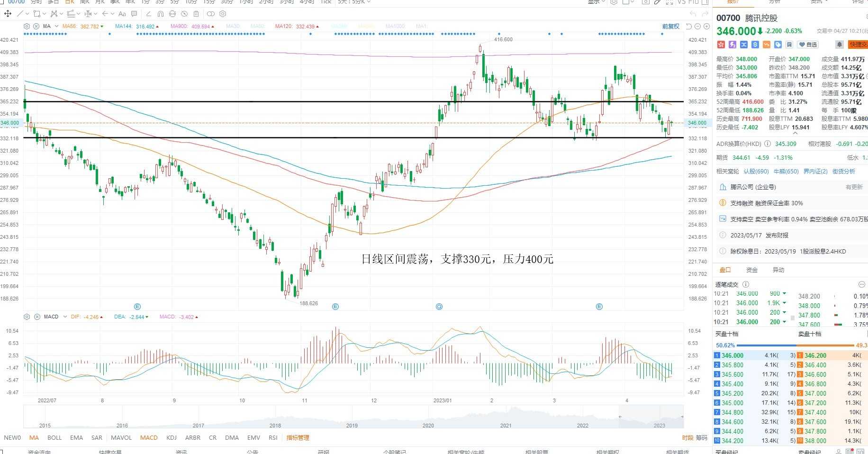Switch to the 资金 tab in order panel
The height and width of the screenshot is (454, 868).
[x=752, y=270]
